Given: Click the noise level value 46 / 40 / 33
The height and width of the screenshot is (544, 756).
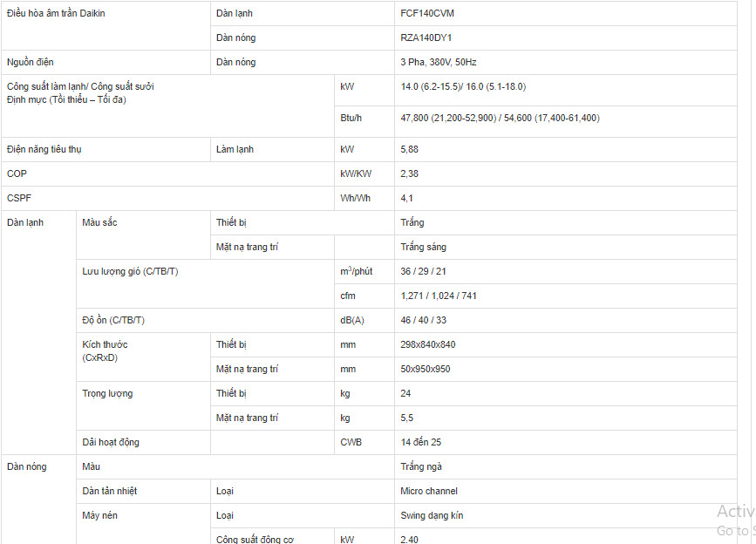Looking at the screenshot, I should click(423, 321).
